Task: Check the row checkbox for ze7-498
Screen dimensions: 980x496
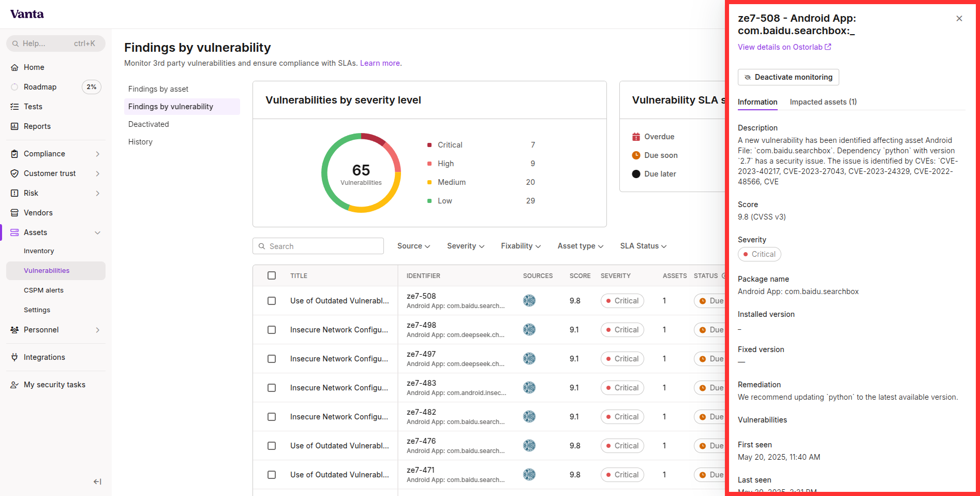Action: [272, 330]
